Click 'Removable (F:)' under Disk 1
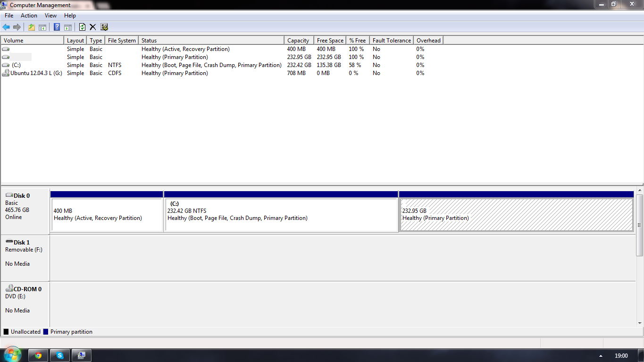 24,250
